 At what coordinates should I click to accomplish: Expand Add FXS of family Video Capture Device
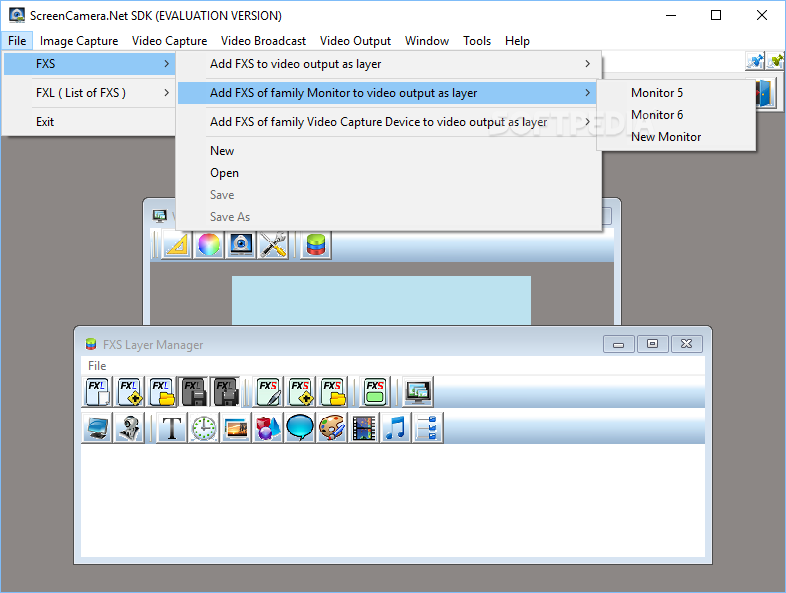(x=388, y=122)
